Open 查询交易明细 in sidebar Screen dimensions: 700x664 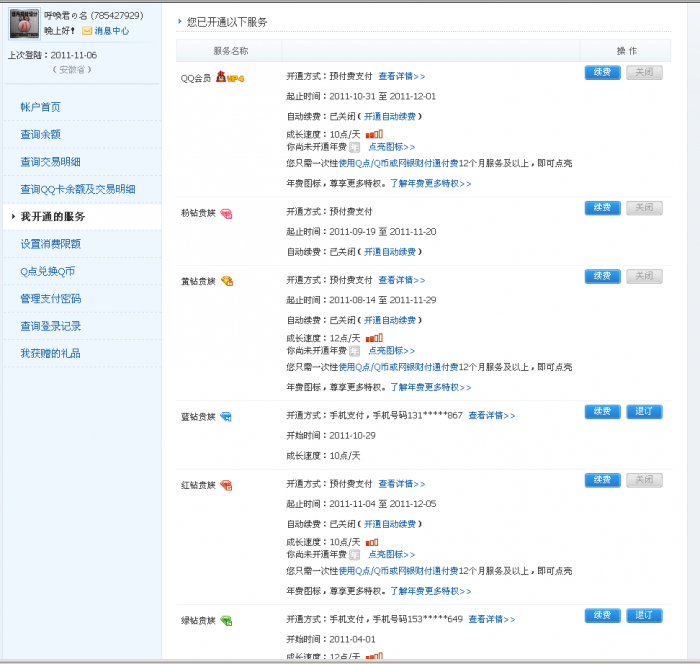coord(50,162)
